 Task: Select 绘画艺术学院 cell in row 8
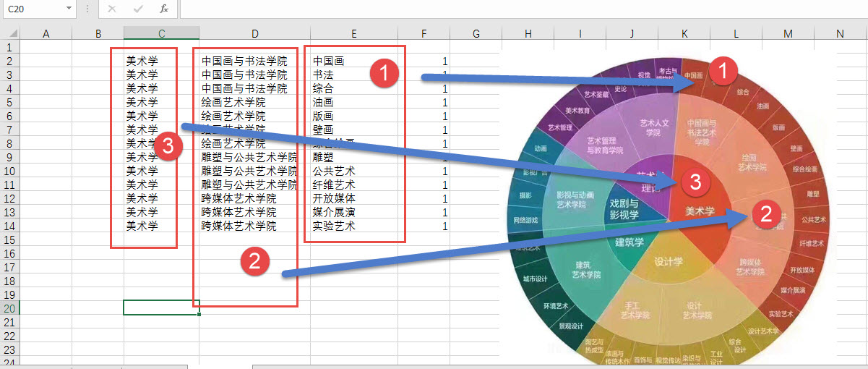point(254,143)
